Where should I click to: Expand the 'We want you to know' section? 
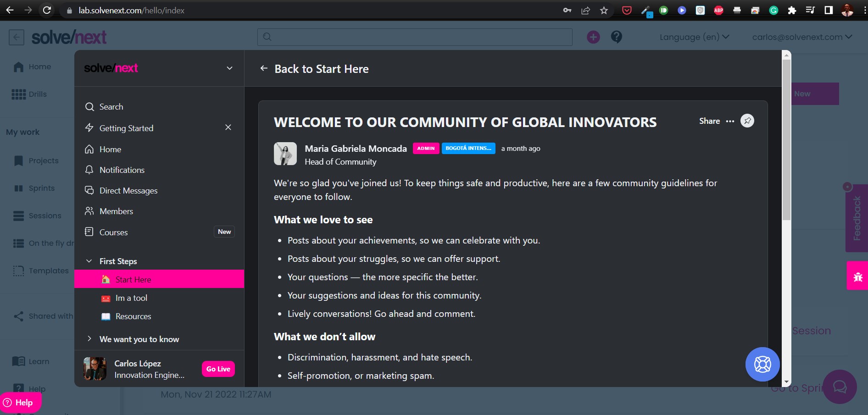[x=89, y=339]
